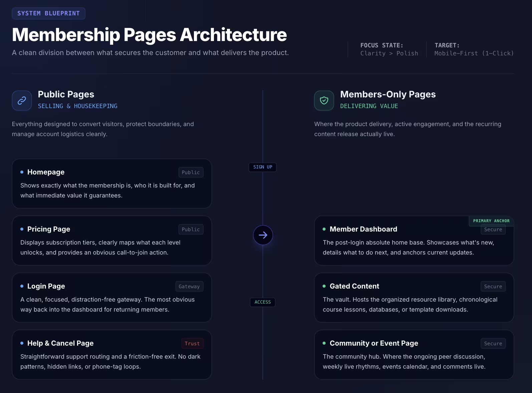Viewport: 532px width, 393px height.
Task: Click the Homepage description text
Action: pos(107,190)
